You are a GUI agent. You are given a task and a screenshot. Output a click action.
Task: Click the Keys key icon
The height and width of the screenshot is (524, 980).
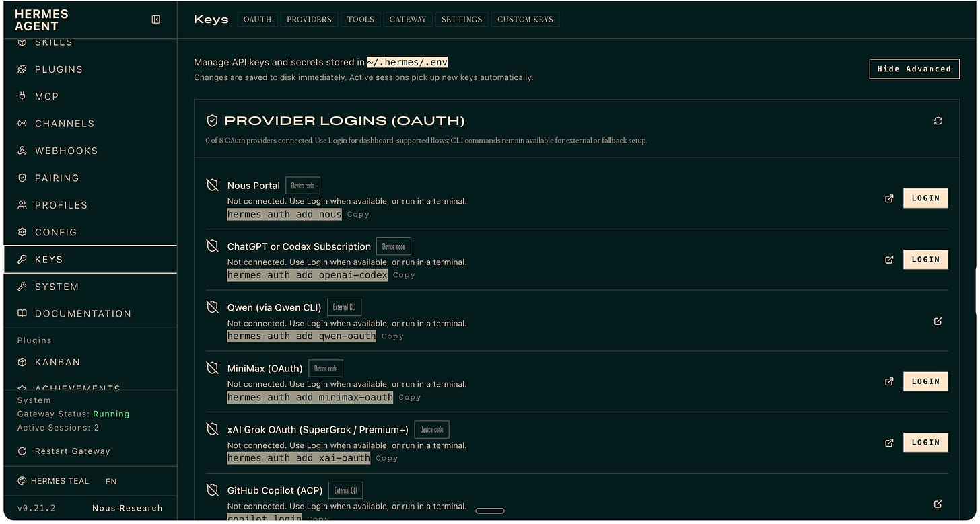tap(22, 259)
